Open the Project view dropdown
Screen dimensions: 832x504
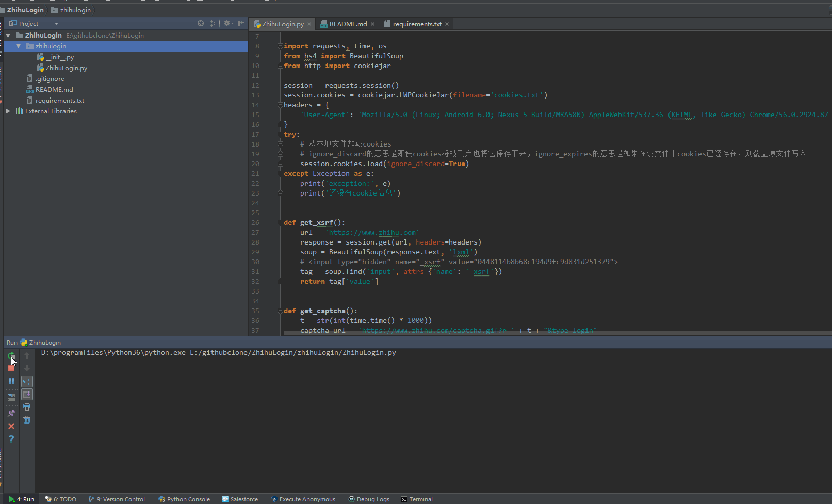(x=56, y=24)
